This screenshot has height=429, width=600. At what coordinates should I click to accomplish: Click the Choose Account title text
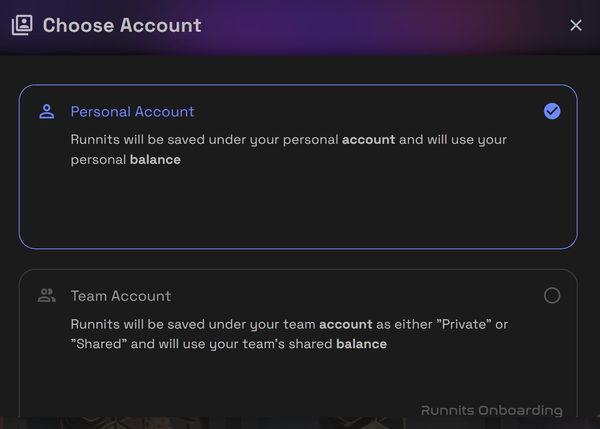pos(122,25)
